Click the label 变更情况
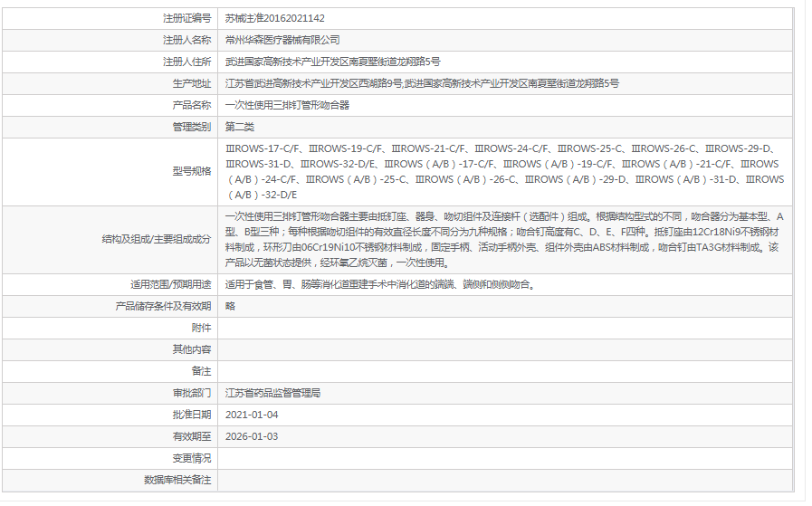Image resolution: width=812 pixels, height=506 pixels. pos(192,459)
